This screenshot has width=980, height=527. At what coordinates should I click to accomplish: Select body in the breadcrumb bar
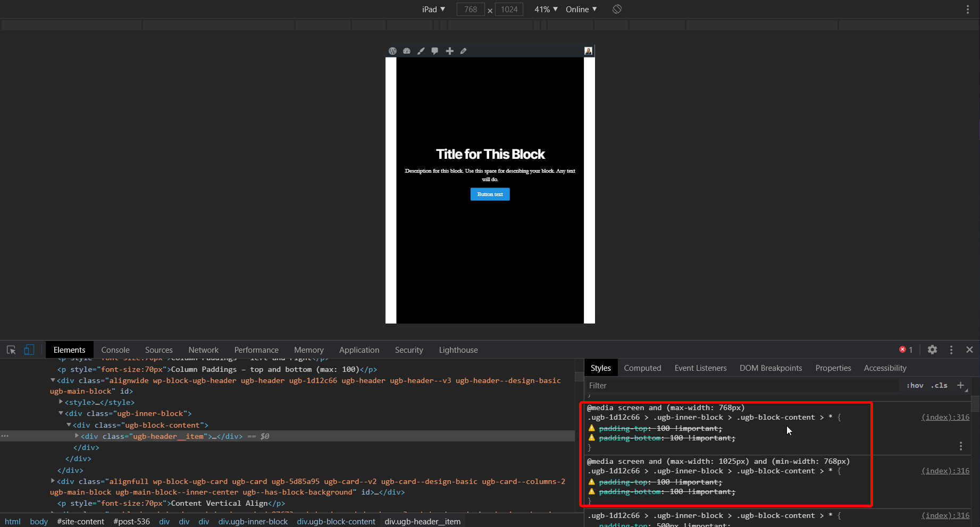39,521
